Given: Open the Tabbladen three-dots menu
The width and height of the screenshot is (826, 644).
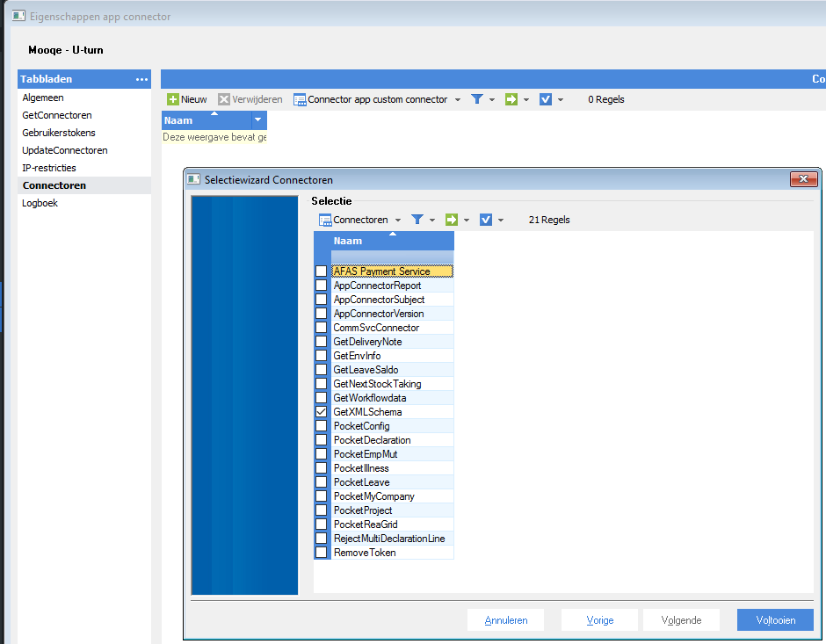Looking at the screenshot, I should (141, 79).
